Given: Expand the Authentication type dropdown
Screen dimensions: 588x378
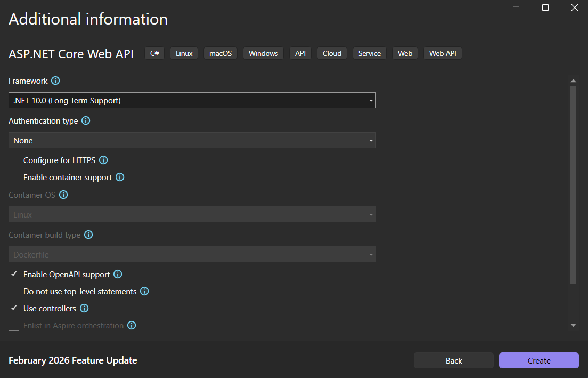Looking at the screenshot, I should 192,140.
